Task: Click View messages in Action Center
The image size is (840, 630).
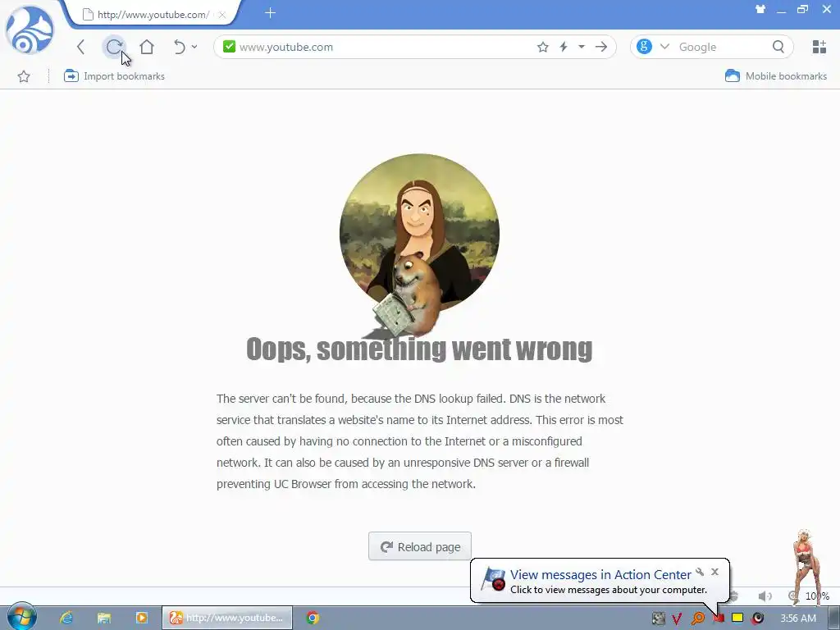Action: (x=600, y=574)
